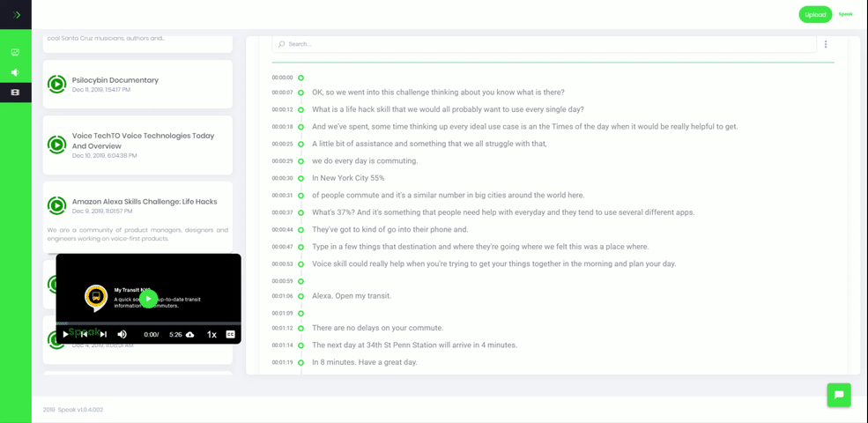Jump to the 00:01:06 timeline marker
Image resolution: width=868 pixels, height=423 pixels.
(x=301, y=296)
